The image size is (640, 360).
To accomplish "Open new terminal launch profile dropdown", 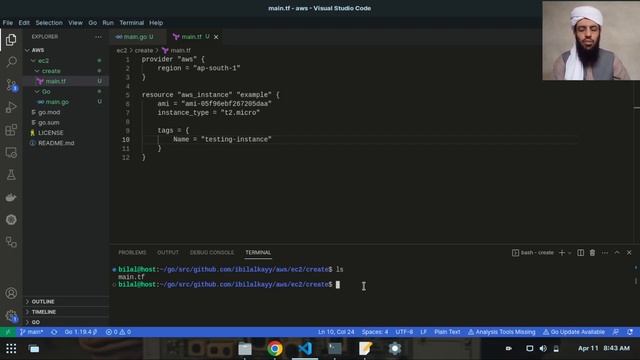I will (570, 253).
